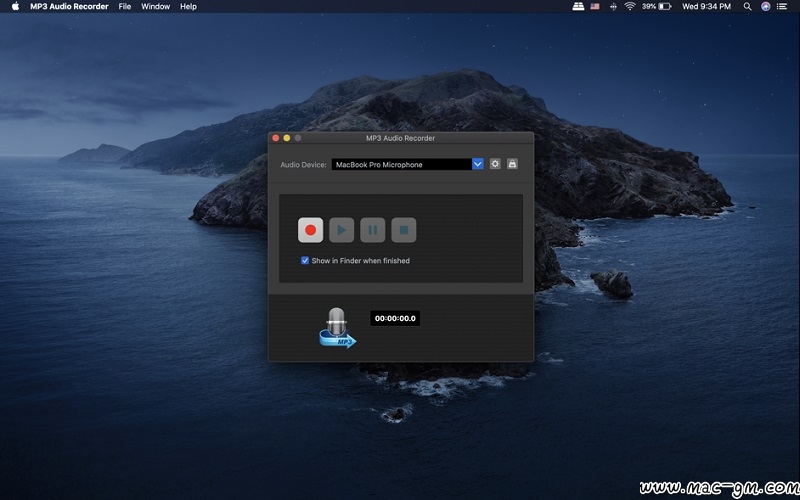This screenshot has height=500, width=800.
Task: Click the MP3 Audio Recorder window title
Action: click(401, 138)
